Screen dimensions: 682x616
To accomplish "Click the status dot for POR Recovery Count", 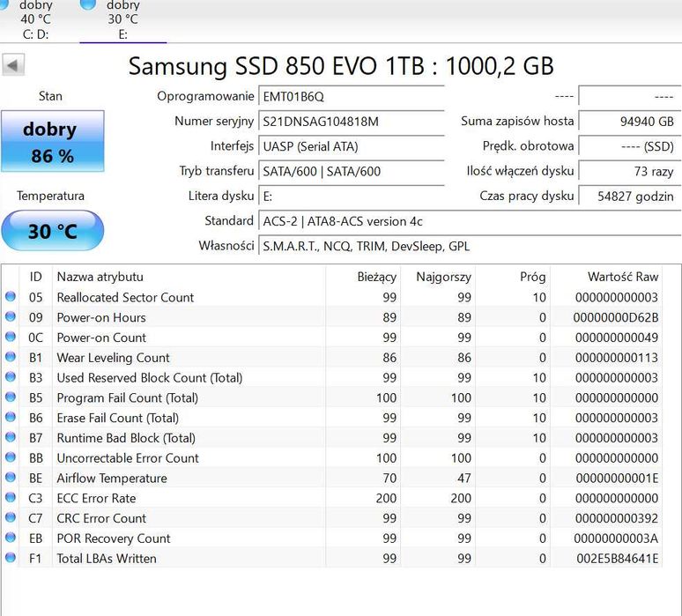I will coord(11,538).
